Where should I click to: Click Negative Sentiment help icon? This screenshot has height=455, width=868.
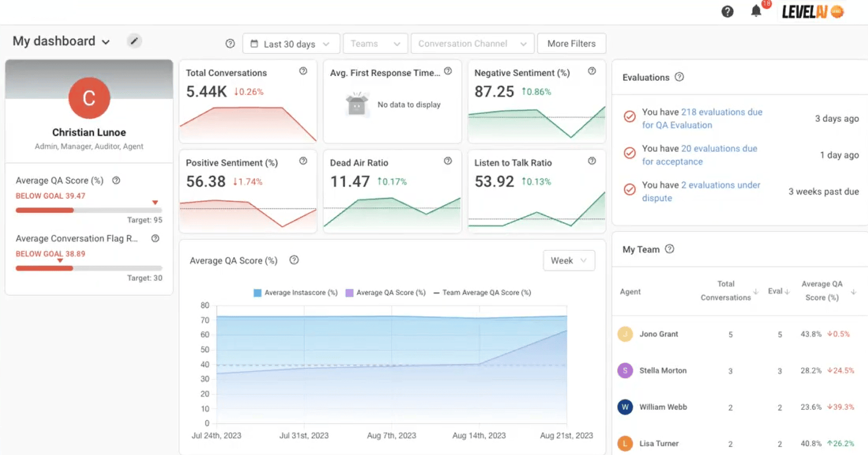592,71
